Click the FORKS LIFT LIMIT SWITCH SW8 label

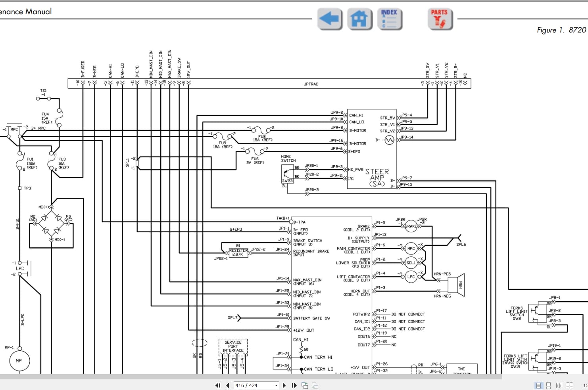tap(517, 313)
